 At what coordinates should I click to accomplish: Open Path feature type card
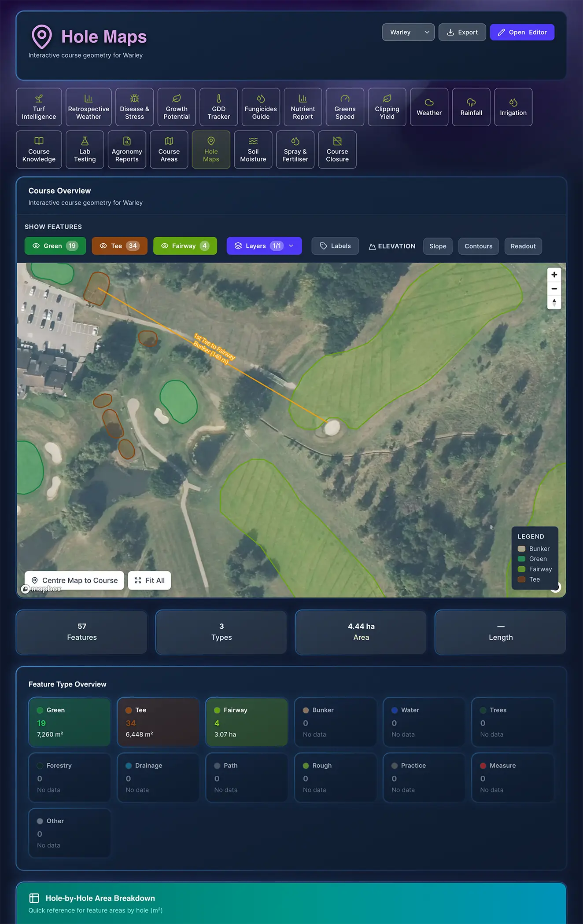(x=247, y=777)
